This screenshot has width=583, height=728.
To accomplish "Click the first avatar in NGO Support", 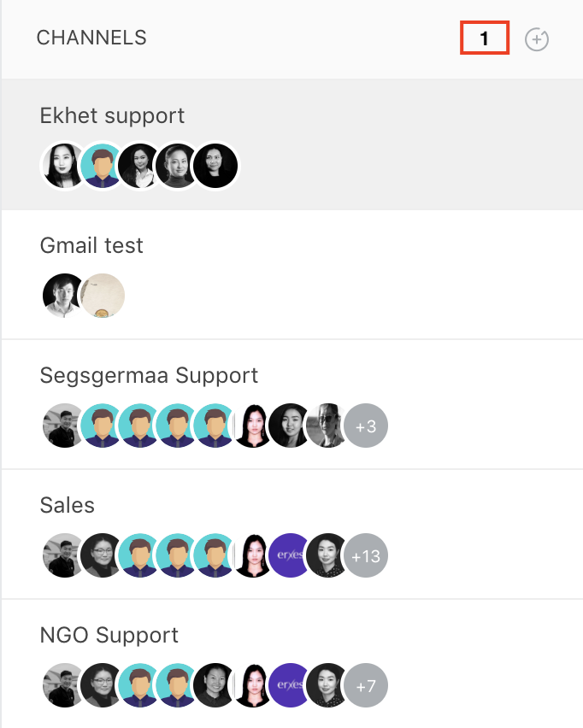I will coord(64,686).
